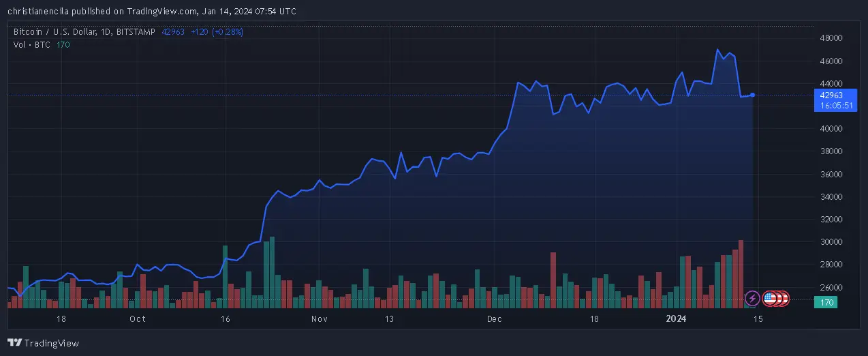Select the Dec label on time axis
The height and width of the screenshot is (356, 868).
495,319
